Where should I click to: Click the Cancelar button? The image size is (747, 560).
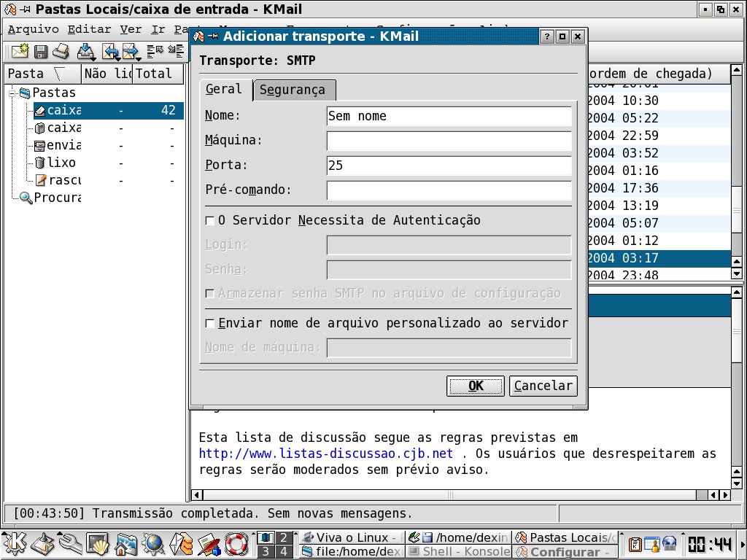click(543, 386)
